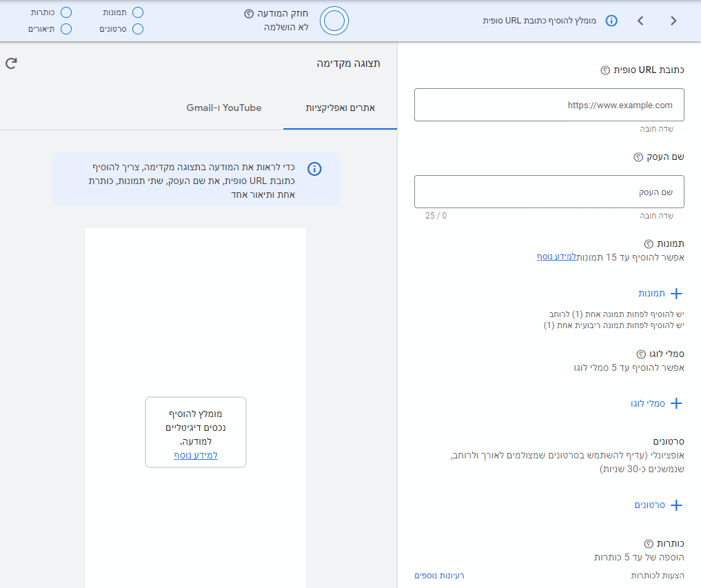The height and width of the screenshot is (588, 701).
Task: Click the 25 / 0 character counter
Action: pyautogui.click(x=436, y=216)
